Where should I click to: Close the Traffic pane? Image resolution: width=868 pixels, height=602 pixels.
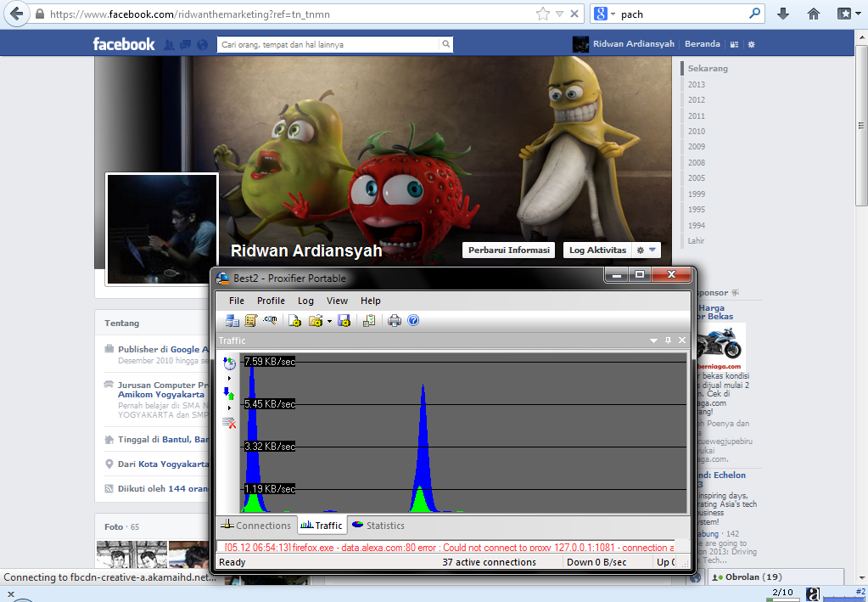(682, 340)
